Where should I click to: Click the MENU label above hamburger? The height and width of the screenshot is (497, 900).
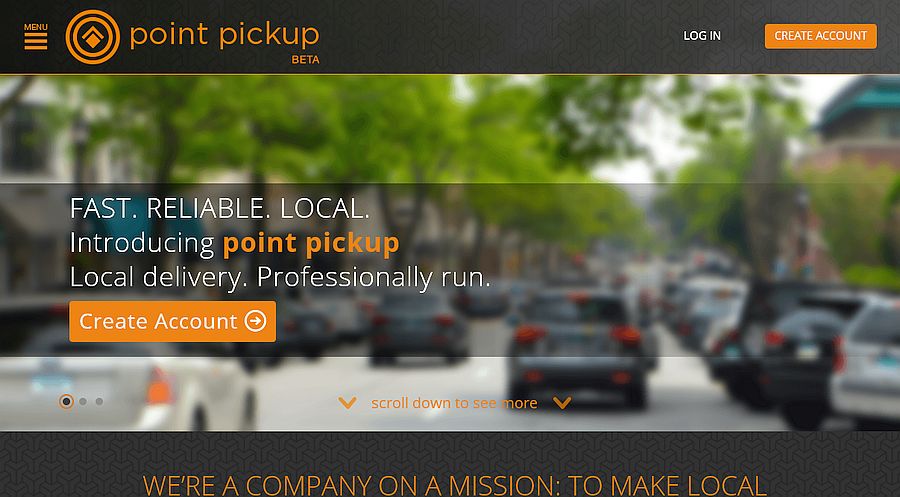click(x=36, y=27)
